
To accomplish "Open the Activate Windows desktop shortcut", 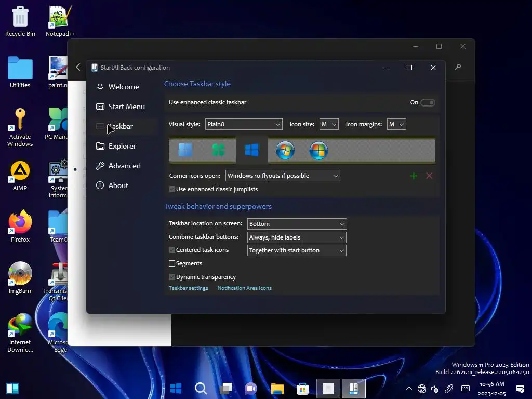I will pyautogui.click(x=20, y=127).
